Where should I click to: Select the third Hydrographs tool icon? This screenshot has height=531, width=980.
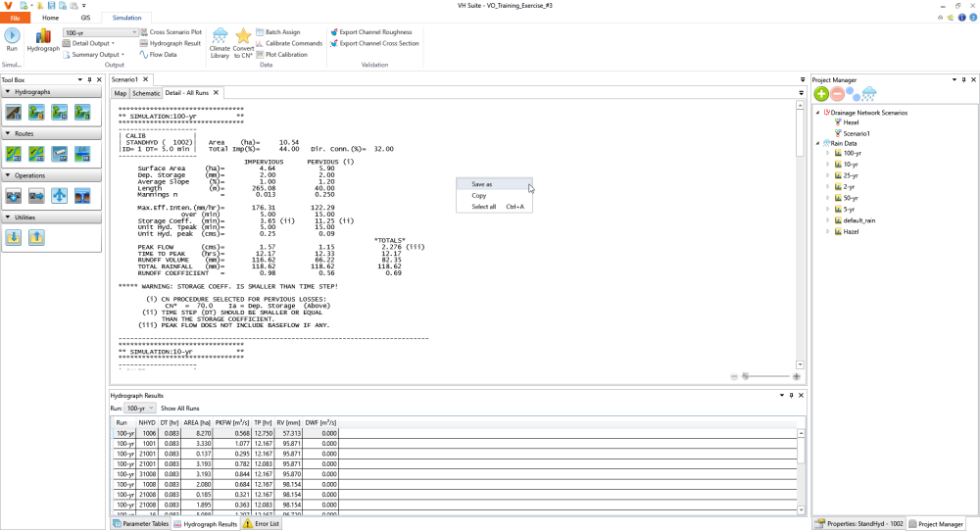[x=60, y=113]
